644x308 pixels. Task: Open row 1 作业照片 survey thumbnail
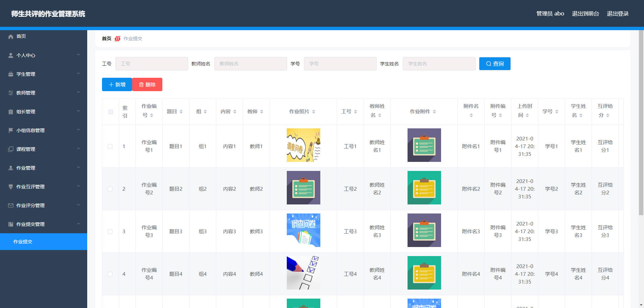point(304,145)
